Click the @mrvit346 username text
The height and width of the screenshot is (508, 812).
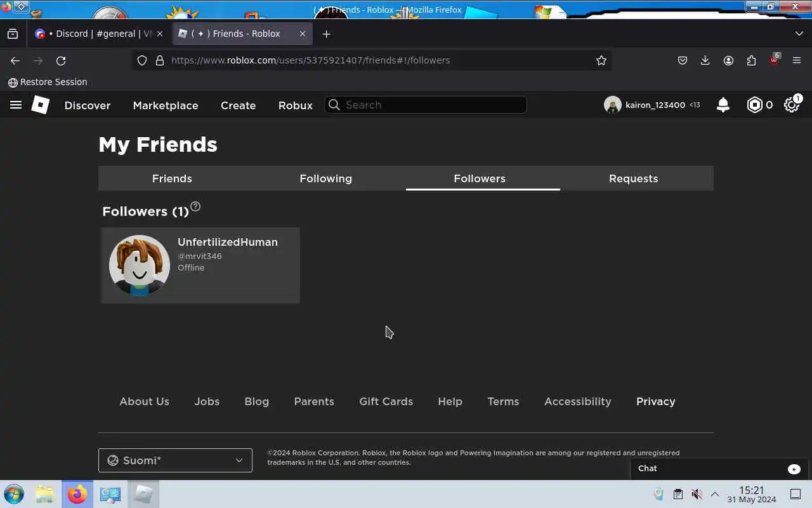pyautogui.click(x=200, y=256)
